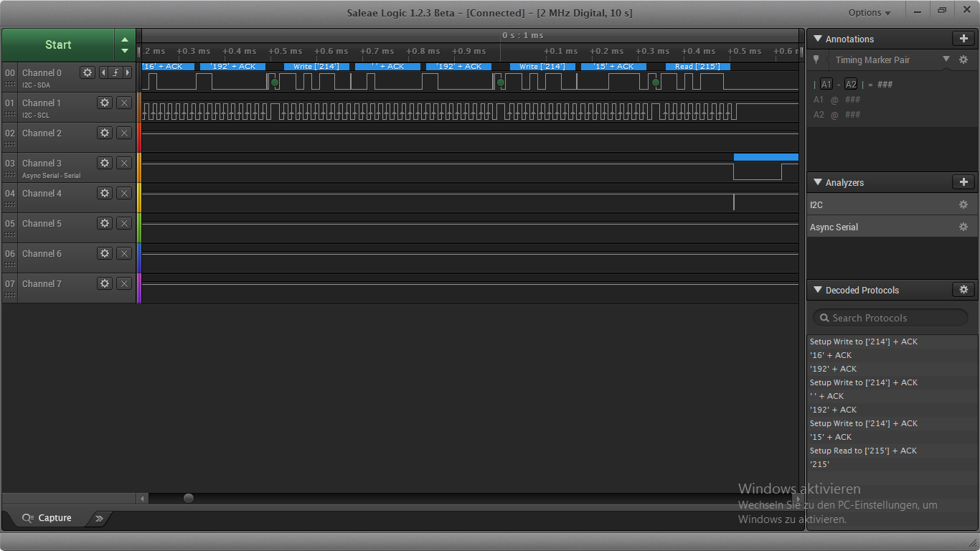Select the I2C analyzer row
Viewport: 980px width, 551px height.
(892, 205)
